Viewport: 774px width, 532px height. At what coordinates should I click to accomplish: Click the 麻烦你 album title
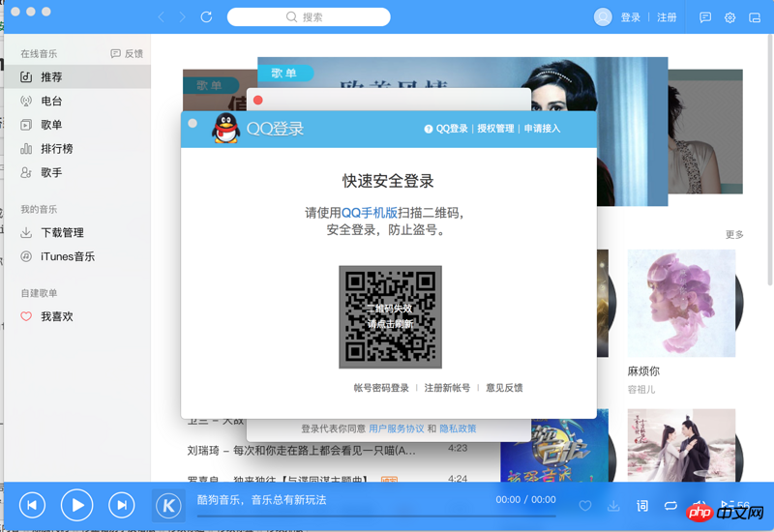[x=643, y=371]
